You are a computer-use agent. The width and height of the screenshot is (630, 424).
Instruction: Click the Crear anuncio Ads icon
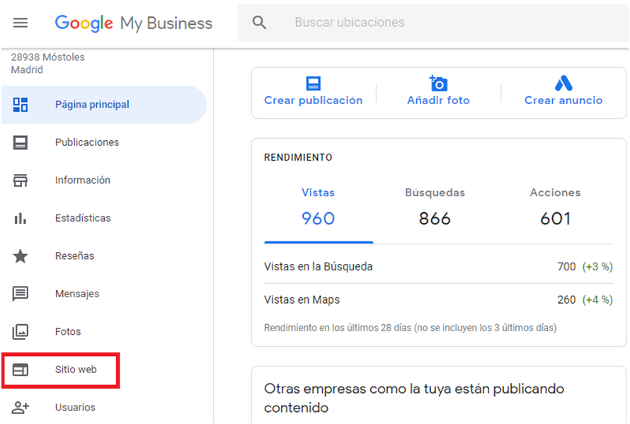(563, 83)
